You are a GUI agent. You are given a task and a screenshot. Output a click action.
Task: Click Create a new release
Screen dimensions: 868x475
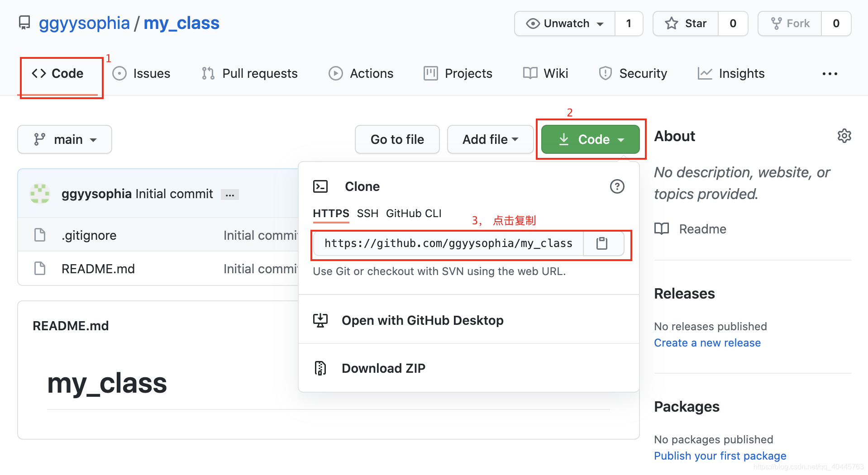click(707, 343)
